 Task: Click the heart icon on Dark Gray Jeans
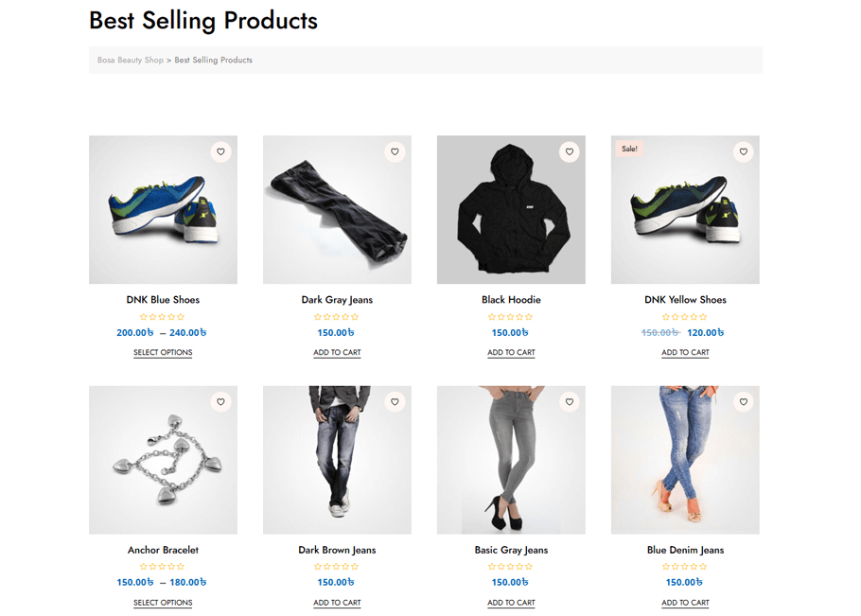coord(395,151)
